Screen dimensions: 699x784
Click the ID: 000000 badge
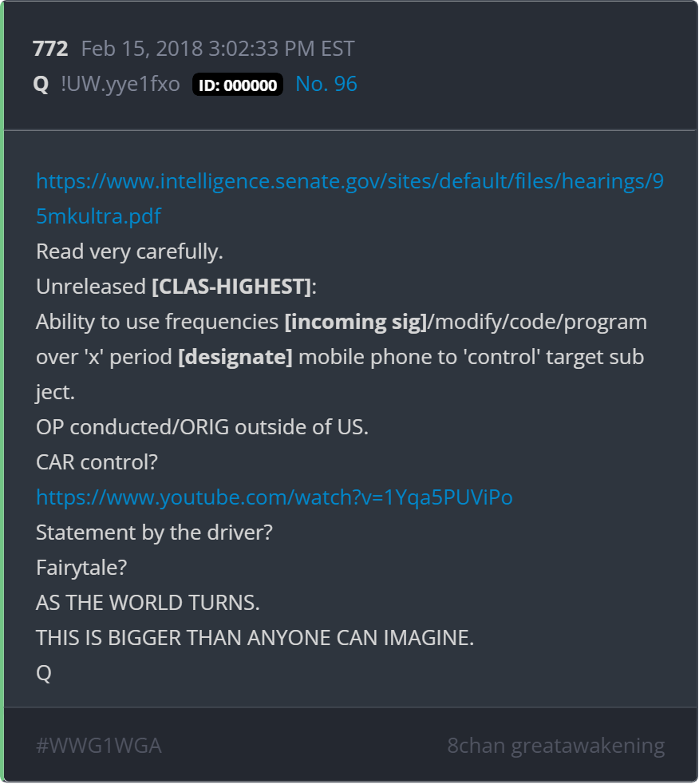(x=238, y=85)
